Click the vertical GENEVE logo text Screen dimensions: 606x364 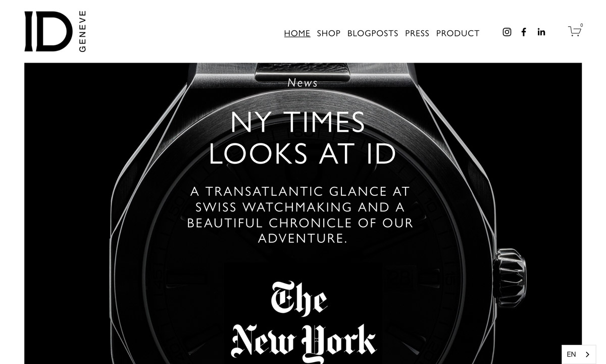(82, 31)
